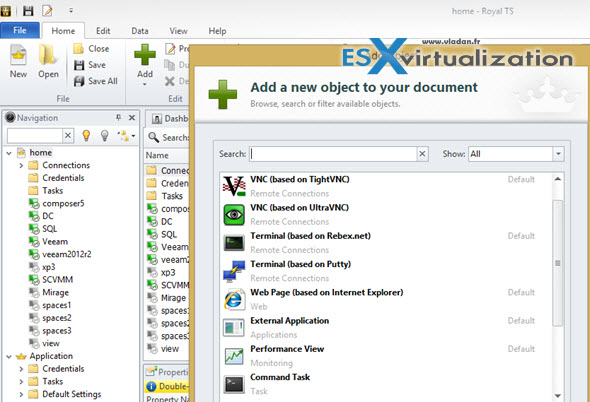
Task: Pin the Navigation panel with pushpin
Action: point(119,118)
